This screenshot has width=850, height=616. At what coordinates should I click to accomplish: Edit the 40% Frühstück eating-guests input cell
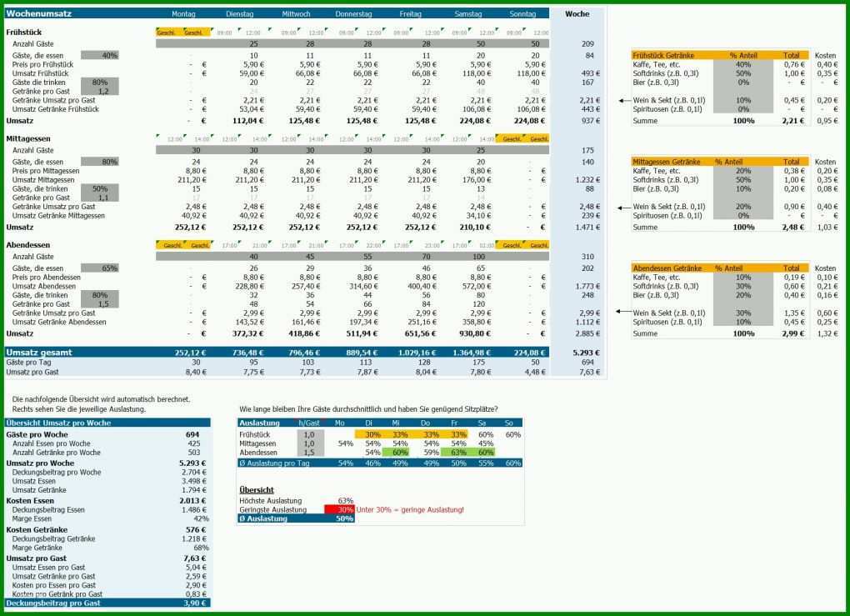[100, 55]
